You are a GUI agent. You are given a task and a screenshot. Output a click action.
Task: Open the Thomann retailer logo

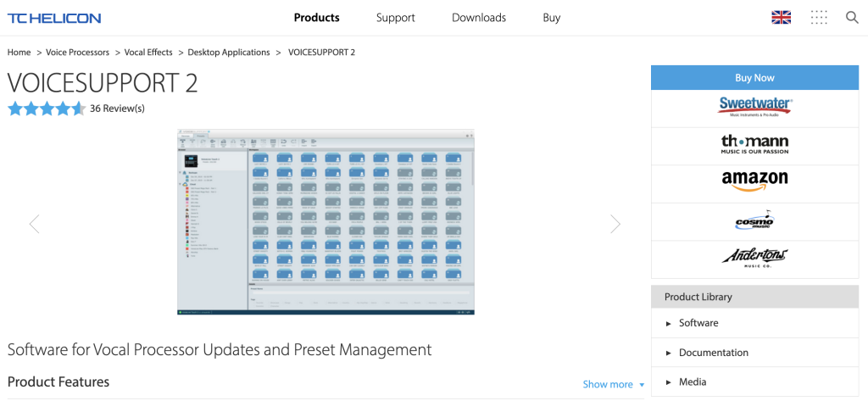(x=754, y=144)
